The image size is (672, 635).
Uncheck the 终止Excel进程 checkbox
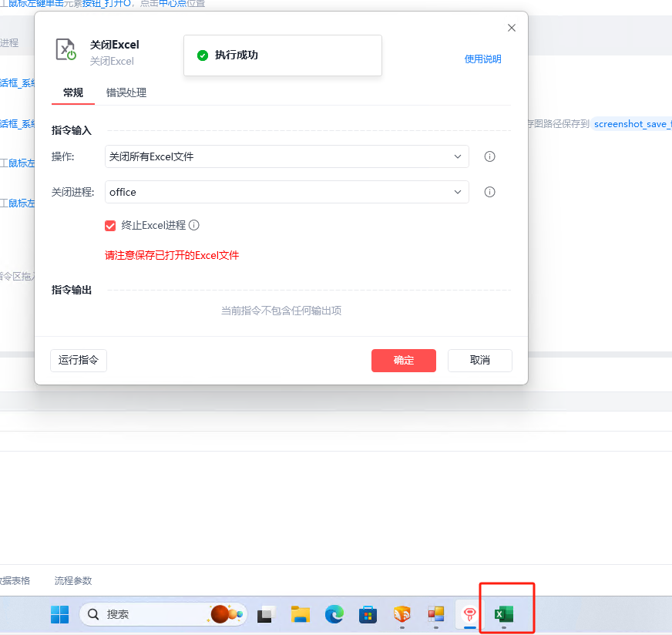(110, 225)
